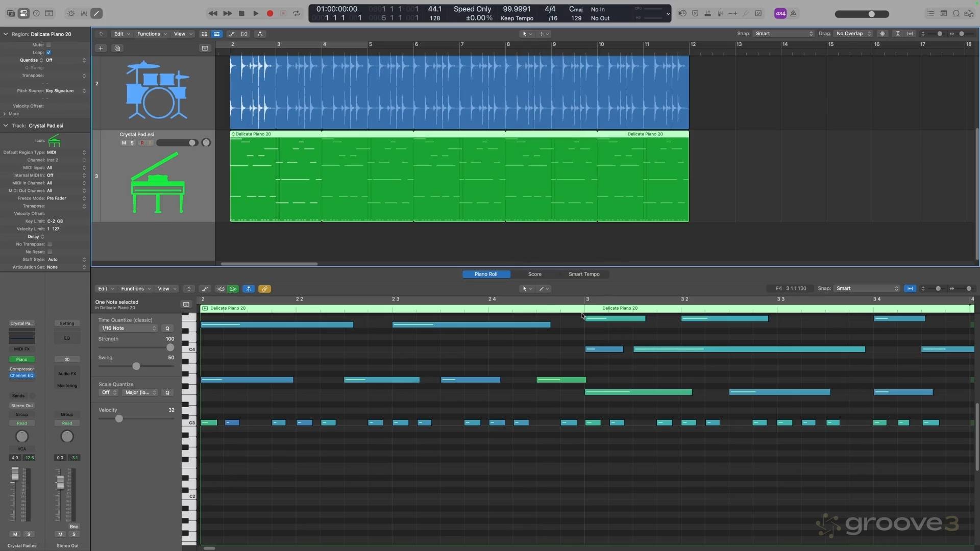Adjust the master volume slider
This screenshot has height=551, width=980.
click(862, 14)
